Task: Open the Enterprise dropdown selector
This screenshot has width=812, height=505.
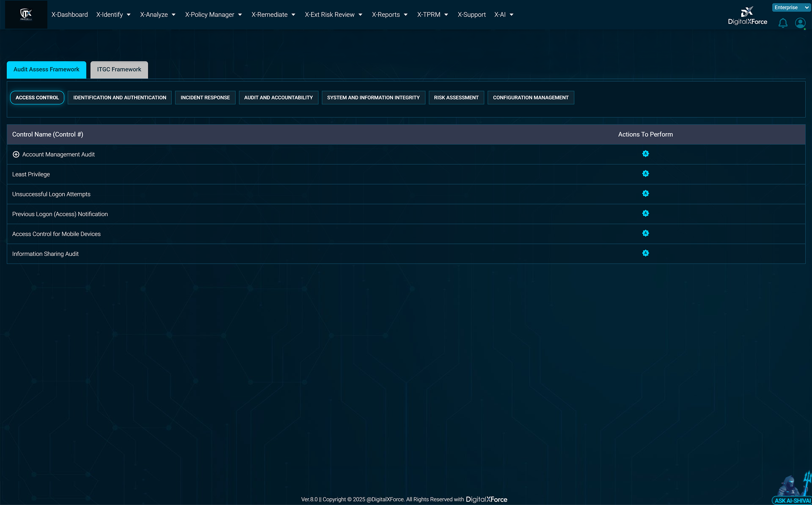Action: (791, 7)
